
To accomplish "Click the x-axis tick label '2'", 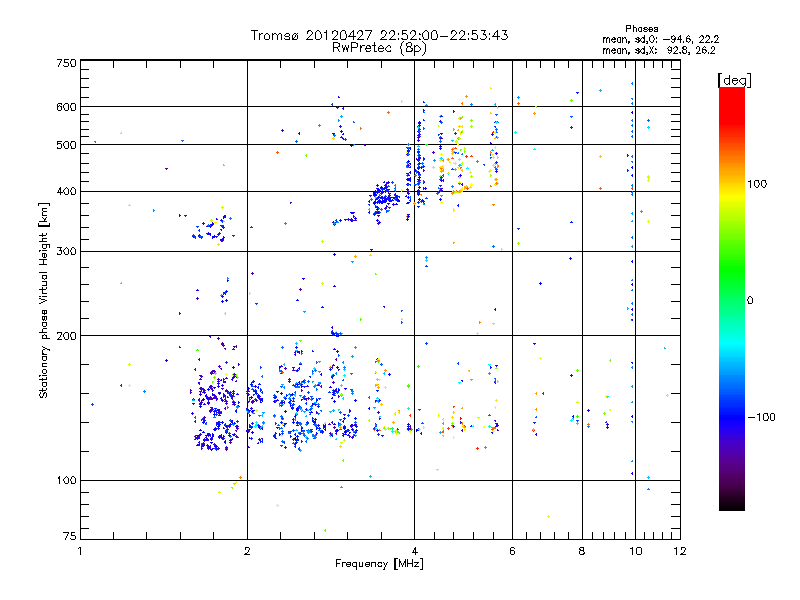I will pyautogui.click(x=247, y=551).
